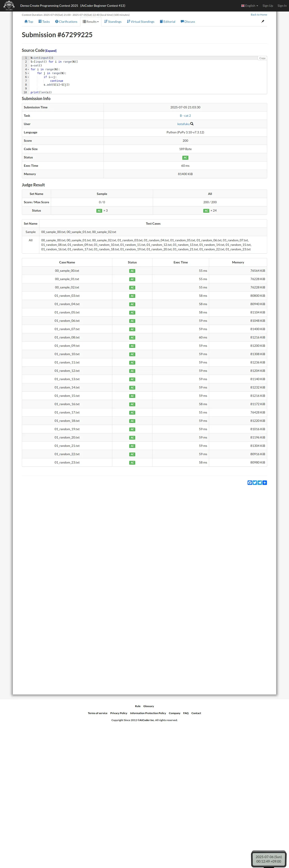
Task: Open more share options plus icon
Action: (265, 482)
